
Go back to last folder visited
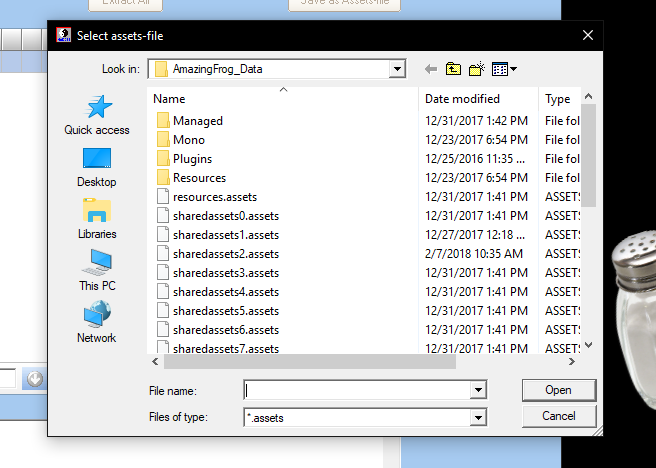point(430,69)
